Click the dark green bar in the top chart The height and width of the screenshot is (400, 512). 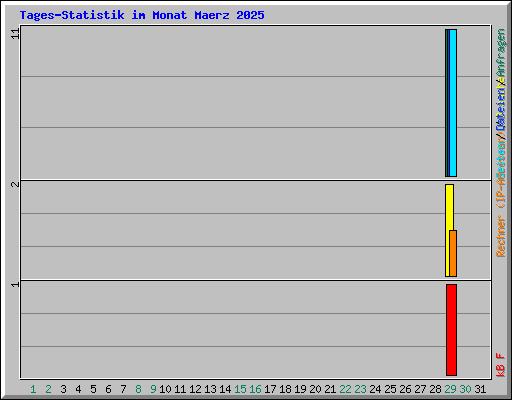pos(447,103)
